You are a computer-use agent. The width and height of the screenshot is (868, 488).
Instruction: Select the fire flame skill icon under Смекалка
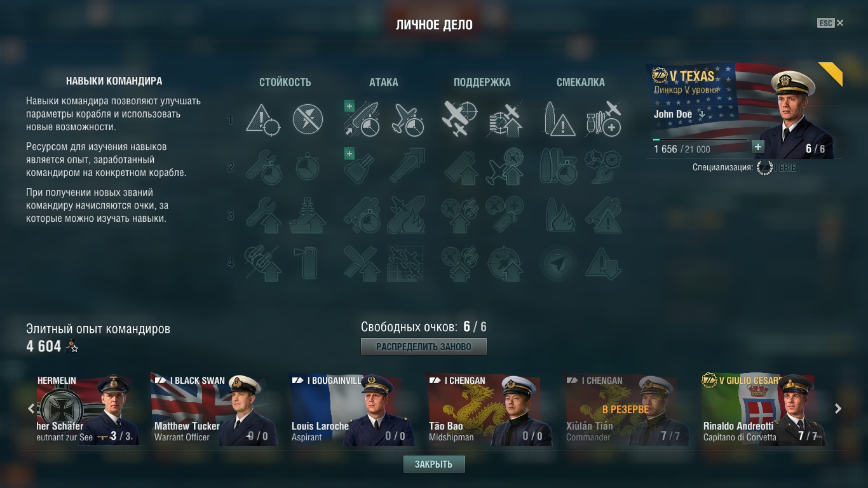[x=560, y=215]
